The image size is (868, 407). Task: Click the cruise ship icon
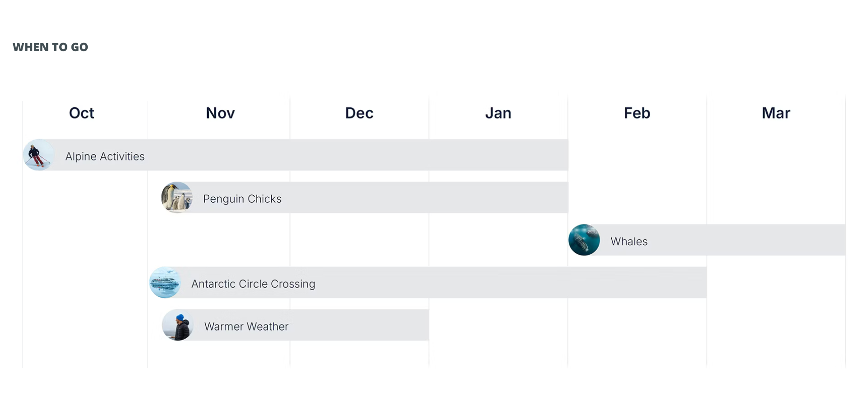pos(165,283)
